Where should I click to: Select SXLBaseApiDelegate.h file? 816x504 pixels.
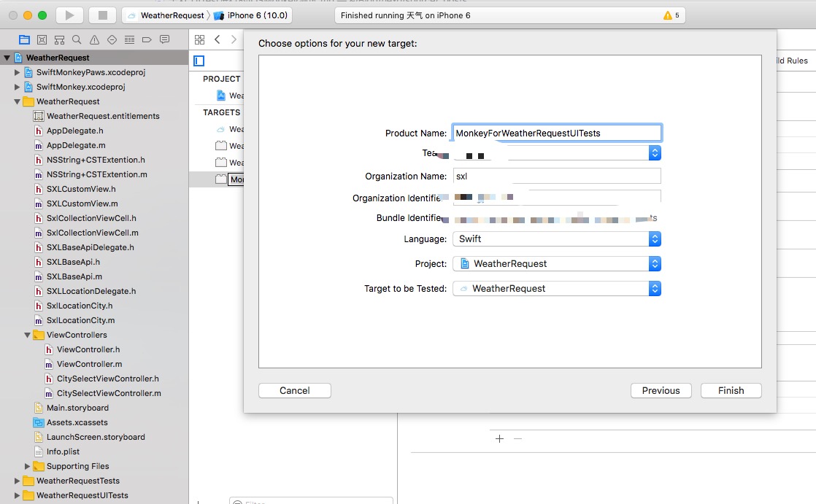pyautogui.click(x=90, y=247)
